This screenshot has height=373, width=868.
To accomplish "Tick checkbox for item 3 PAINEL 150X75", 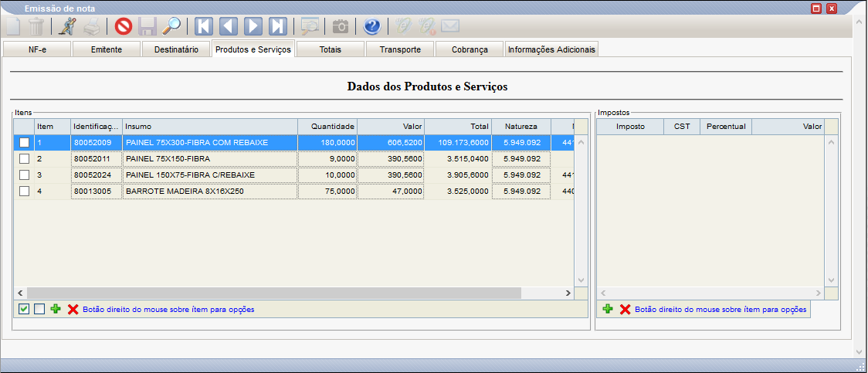I will point(25,175).
